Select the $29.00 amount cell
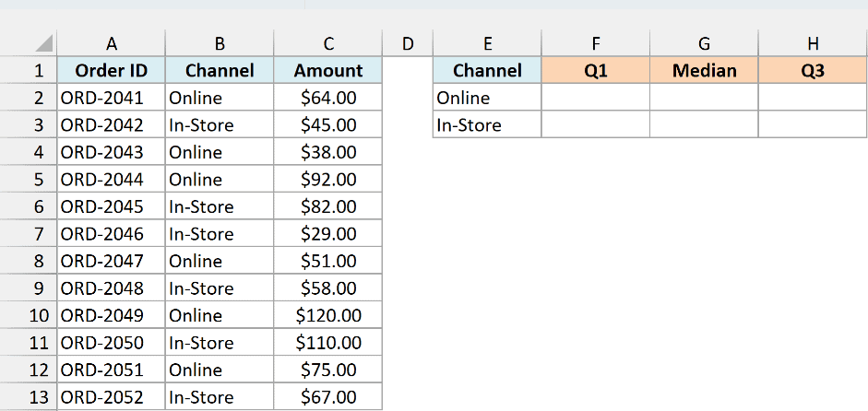This screenshot has width=868, height=411. (x=328, y=233)
